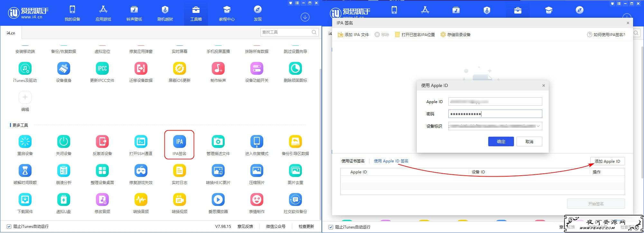
Task: Click the 确定 button in Apple ID dialog
Action: 501,141
